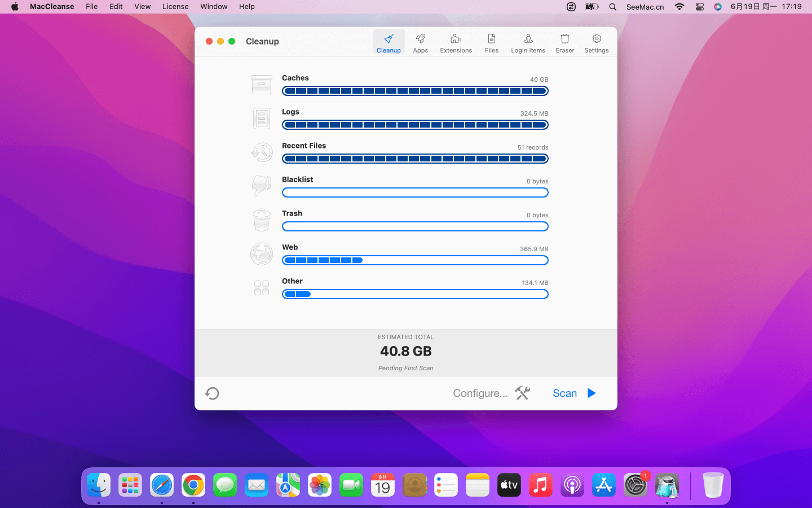812x508 pixels.
Task: Click the Pending First Scan status text
Action: pos(406,368)
